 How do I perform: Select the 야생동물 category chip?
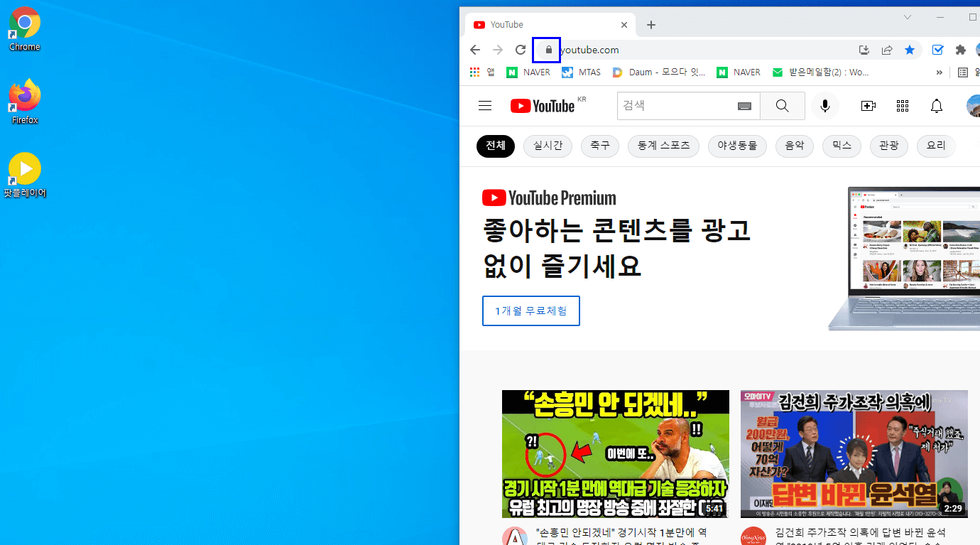[x=737, y=146]
